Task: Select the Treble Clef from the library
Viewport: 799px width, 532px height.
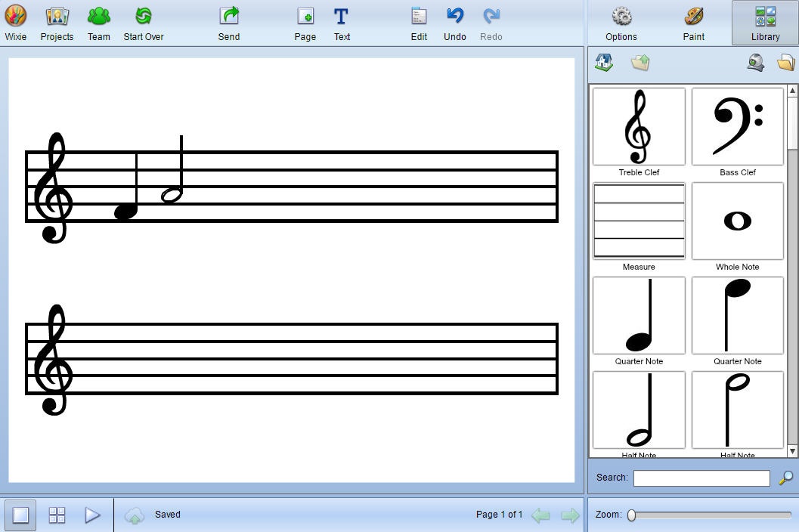Action: (x=639, y=126)
